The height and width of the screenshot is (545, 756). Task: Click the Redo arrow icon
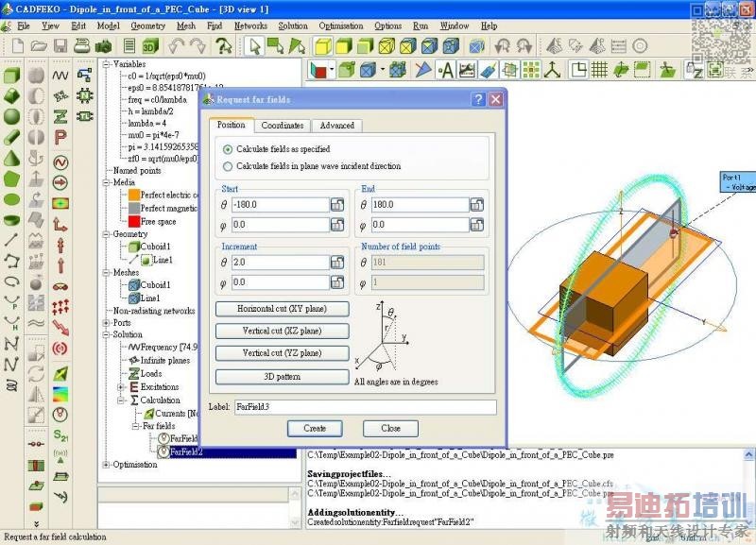198,46
